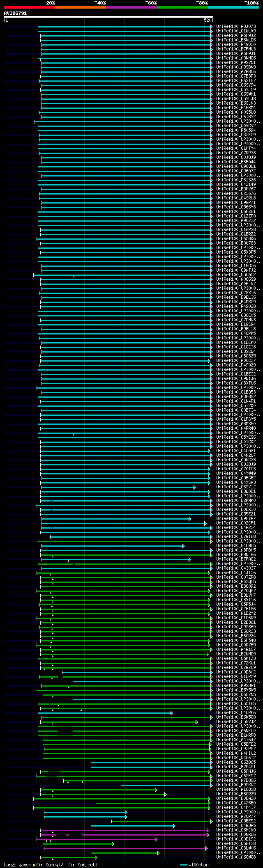263x868 pixels.
Task: Click the UniRef100_C9W1J6 label
Action: point(236,378)
